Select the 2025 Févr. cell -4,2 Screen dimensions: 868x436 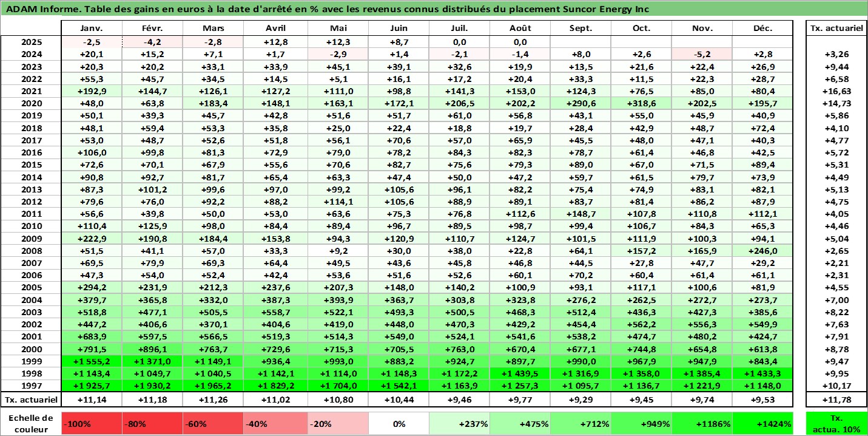(x=153, y=42)
